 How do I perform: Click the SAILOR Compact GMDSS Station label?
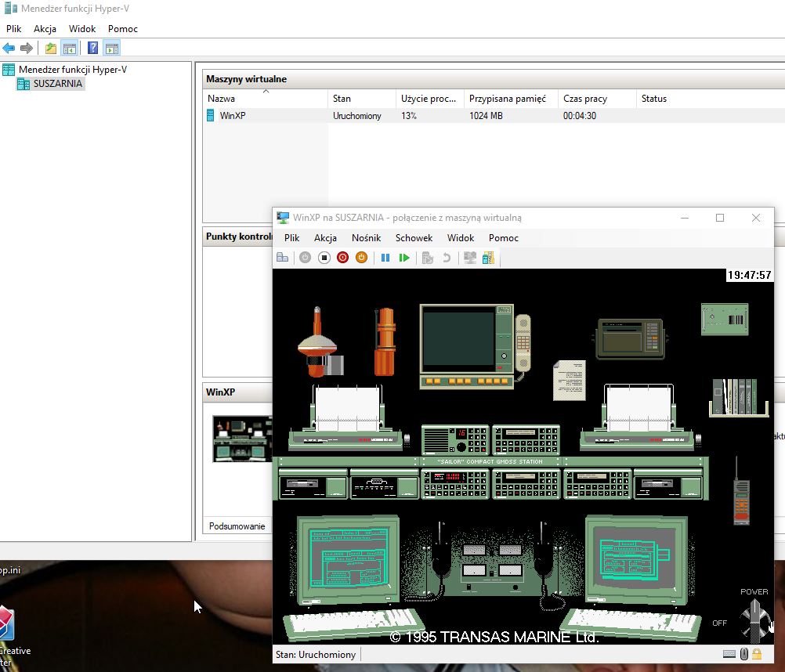(490, 461)
